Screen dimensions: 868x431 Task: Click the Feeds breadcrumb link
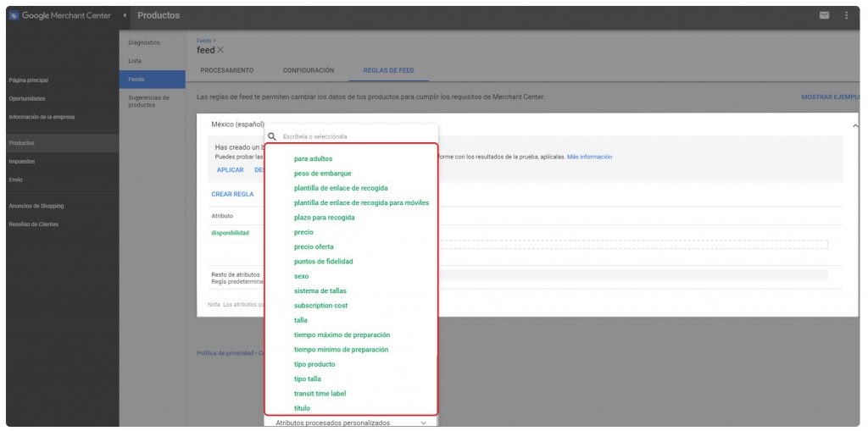click(204, 41)
